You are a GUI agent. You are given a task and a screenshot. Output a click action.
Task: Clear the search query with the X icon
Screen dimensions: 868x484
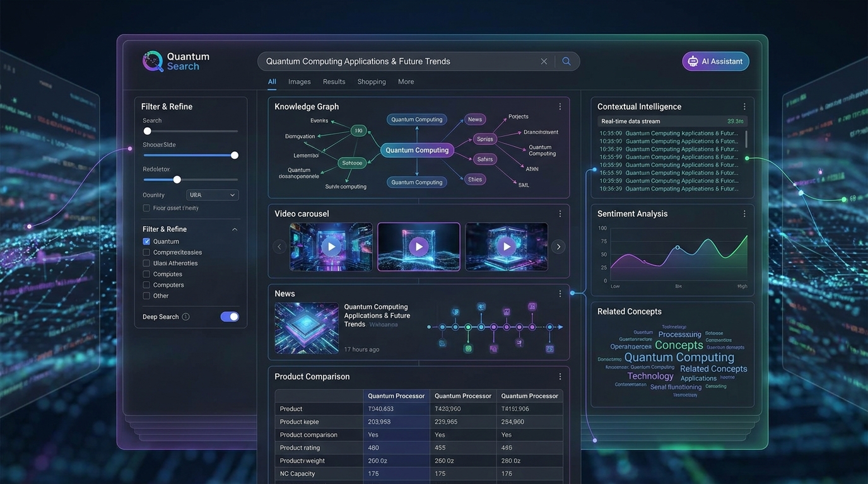point(544,61)
